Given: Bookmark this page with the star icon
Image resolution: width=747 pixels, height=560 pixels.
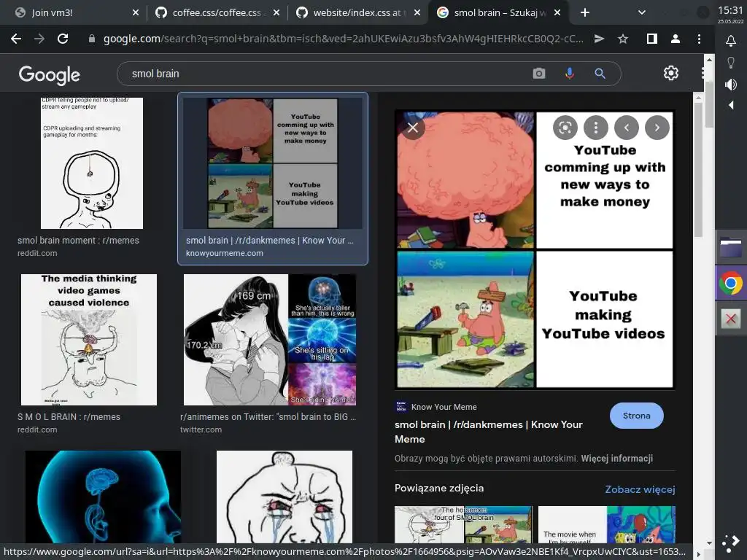Looking at the screenshot, I should [623, 39].
